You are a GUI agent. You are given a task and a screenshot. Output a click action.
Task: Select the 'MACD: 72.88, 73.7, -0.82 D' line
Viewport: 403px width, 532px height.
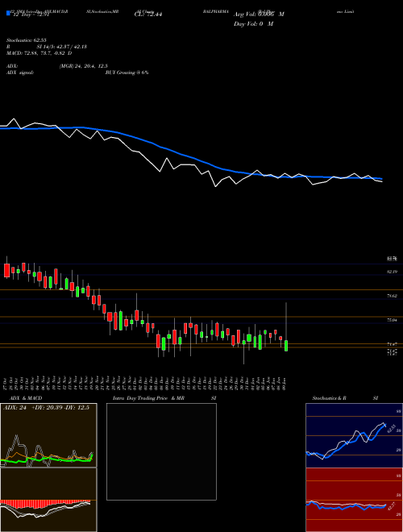point(39,53)
